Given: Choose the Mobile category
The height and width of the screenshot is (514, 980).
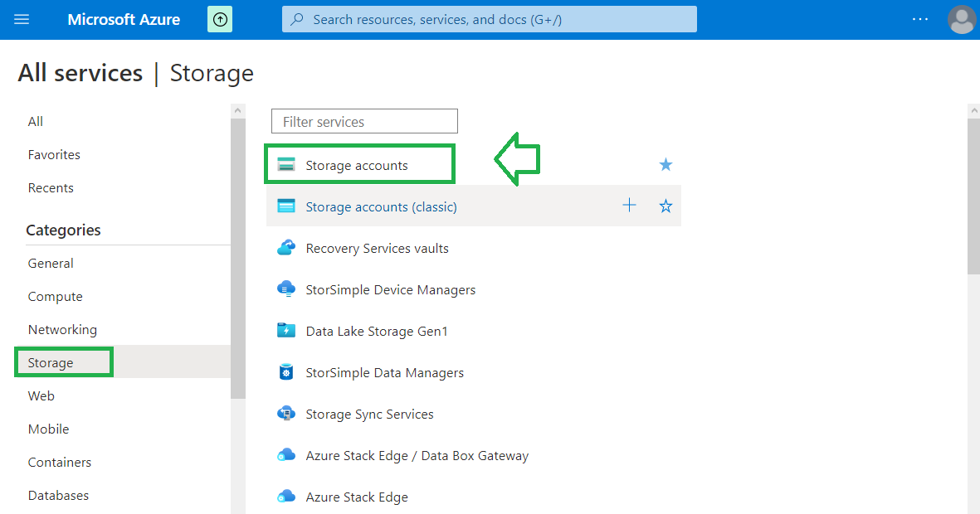Looking at the screenshot, I should 48,429.
